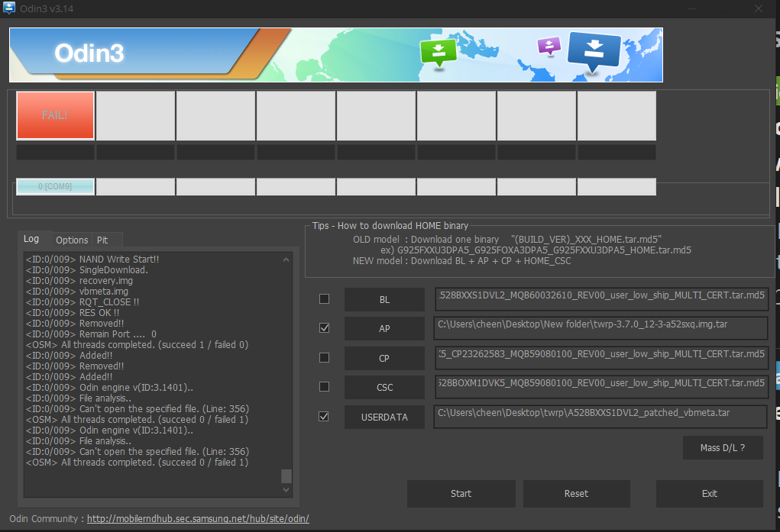The image size is (780, 532).
Task: Click the log scrollbar down arrow
Action: [286, 490]
